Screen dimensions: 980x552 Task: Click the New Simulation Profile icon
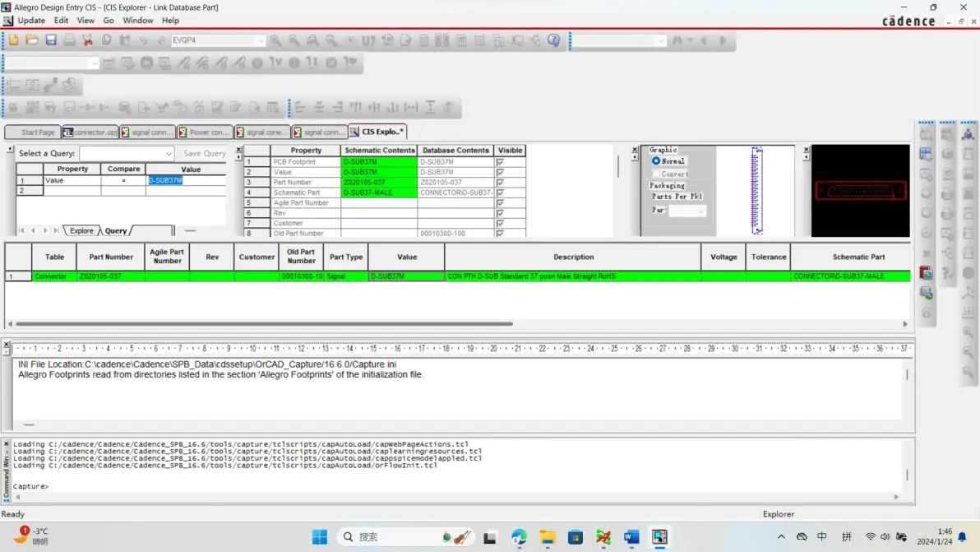109,63
